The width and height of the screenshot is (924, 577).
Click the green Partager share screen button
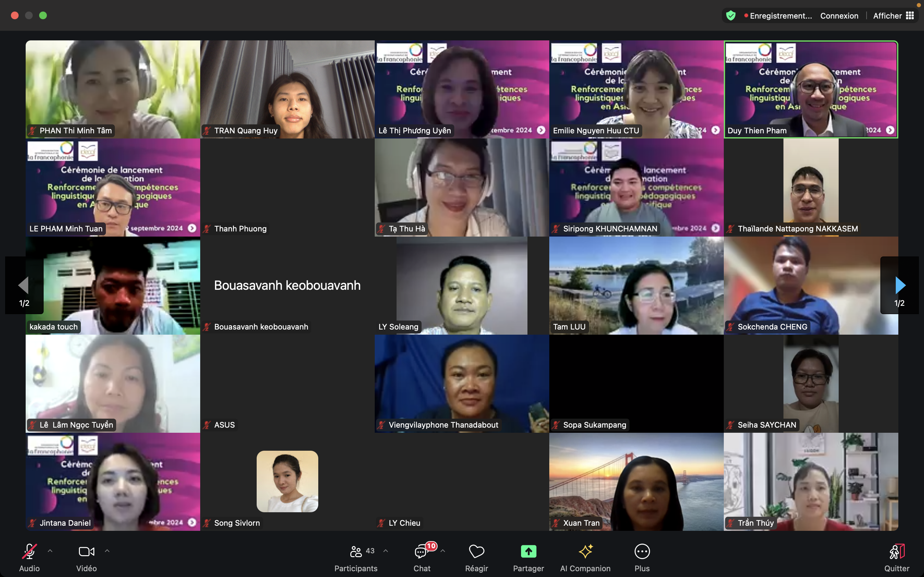pos(528,552)
